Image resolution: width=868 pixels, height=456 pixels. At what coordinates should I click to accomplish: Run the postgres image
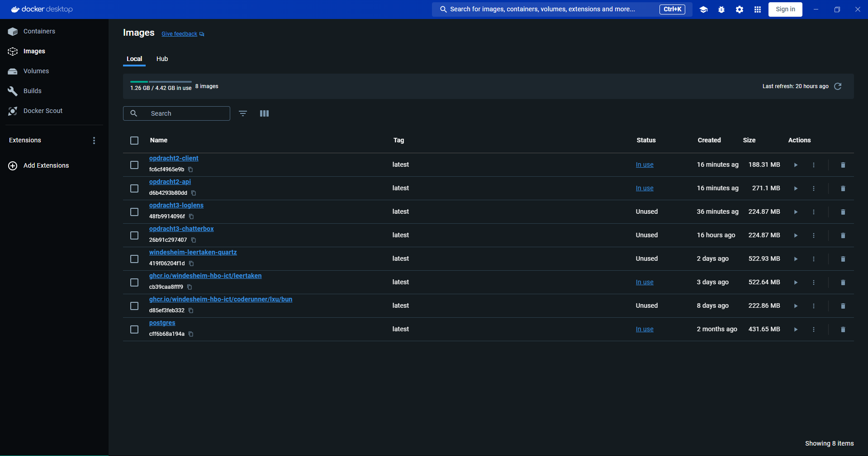pos(796,329)
